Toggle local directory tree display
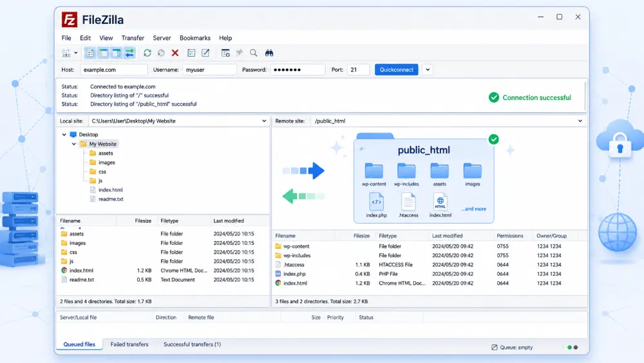The image size is (644, 363). [x=104, y=53]
